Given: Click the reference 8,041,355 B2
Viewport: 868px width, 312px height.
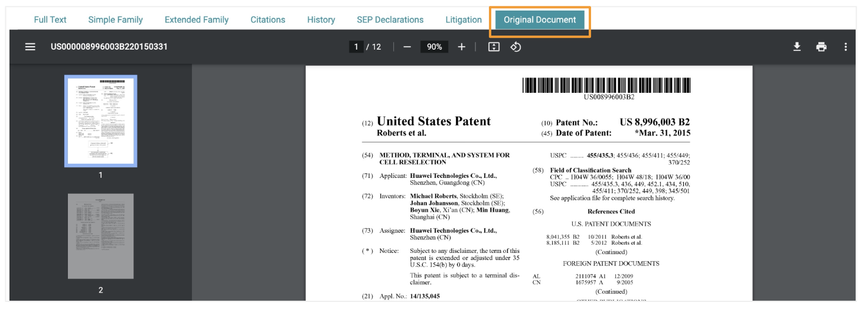Looking at the screenshot, I should (x=563, y=236).
